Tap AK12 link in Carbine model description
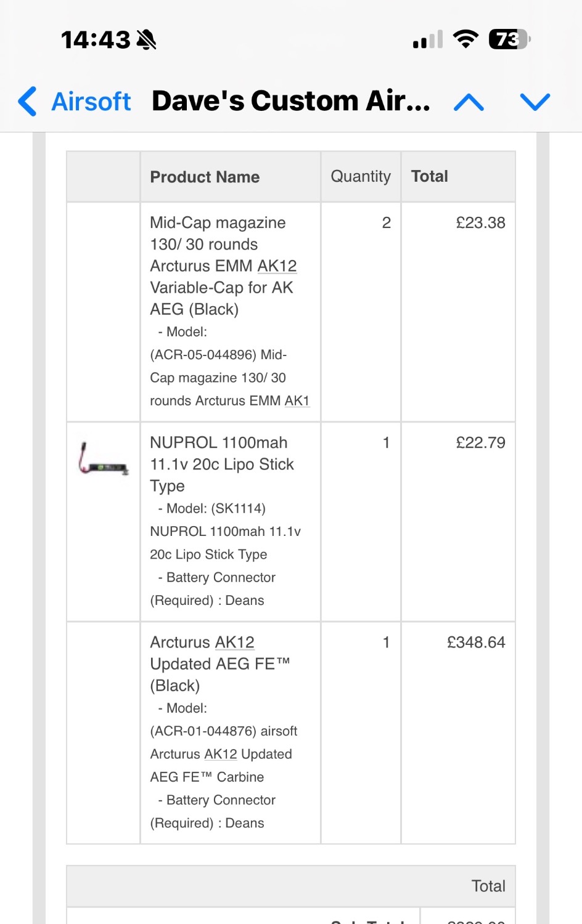 (220, 754)
